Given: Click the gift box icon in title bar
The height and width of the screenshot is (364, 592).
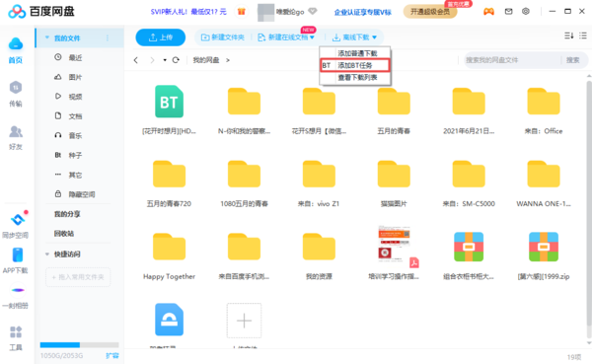Looking at the screenshot, I should tap(242, 12).
